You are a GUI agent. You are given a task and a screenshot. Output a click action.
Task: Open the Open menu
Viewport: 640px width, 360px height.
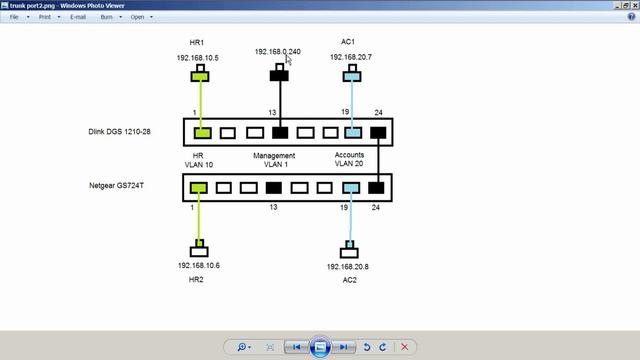coord(137,17)
